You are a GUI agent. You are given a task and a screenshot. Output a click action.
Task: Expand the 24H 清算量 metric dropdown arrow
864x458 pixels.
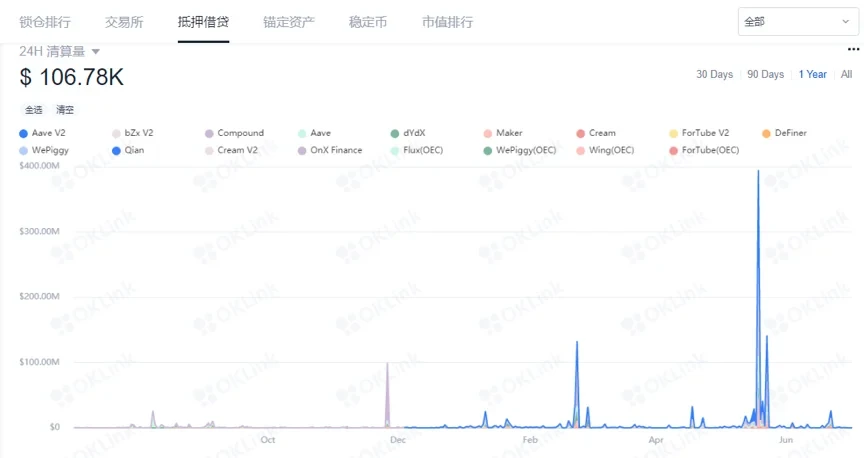[95, 52]
